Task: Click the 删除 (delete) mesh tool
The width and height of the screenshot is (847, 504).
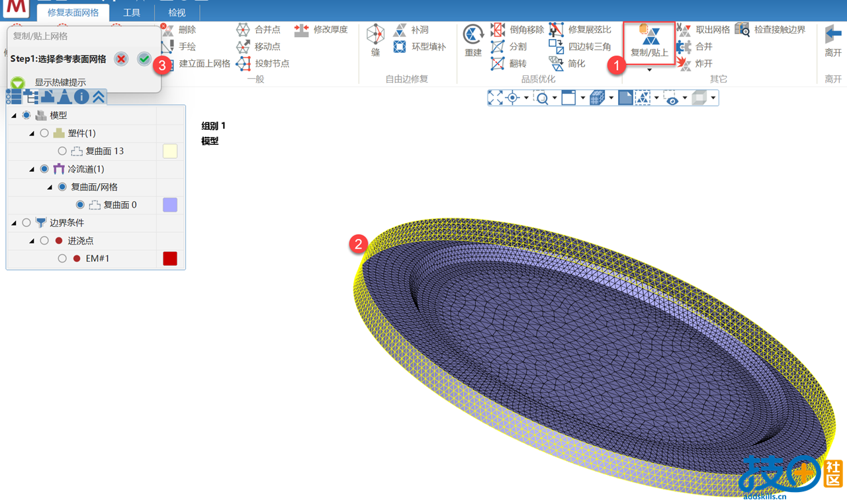Action: pos(179,30)
